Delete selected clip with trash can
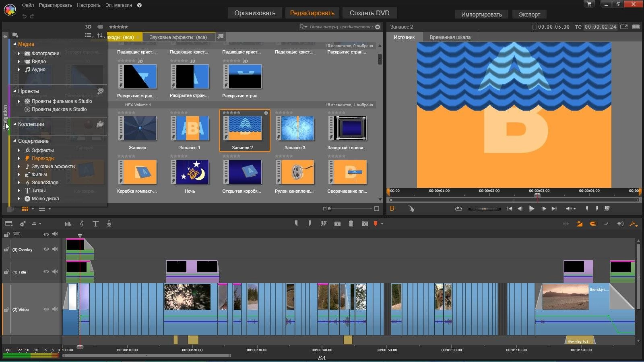The height and width of the screenshot is (362, 644). pyautogui.click(x=351, y=224)
